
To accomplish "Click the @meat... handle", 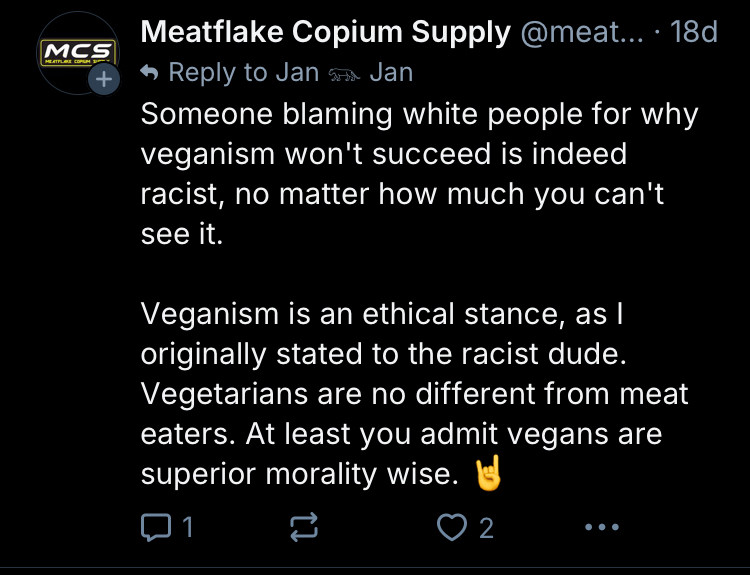I will coord(582,33).
